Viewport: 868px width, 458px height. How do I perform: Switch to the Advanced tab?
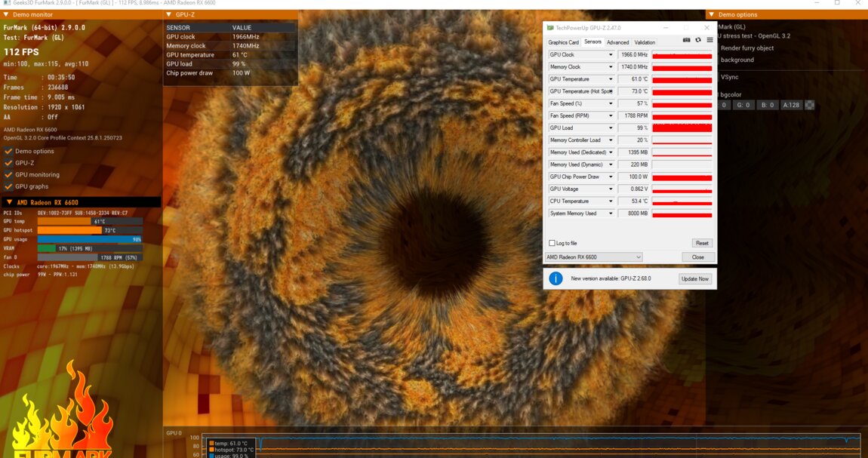(617, 42)
